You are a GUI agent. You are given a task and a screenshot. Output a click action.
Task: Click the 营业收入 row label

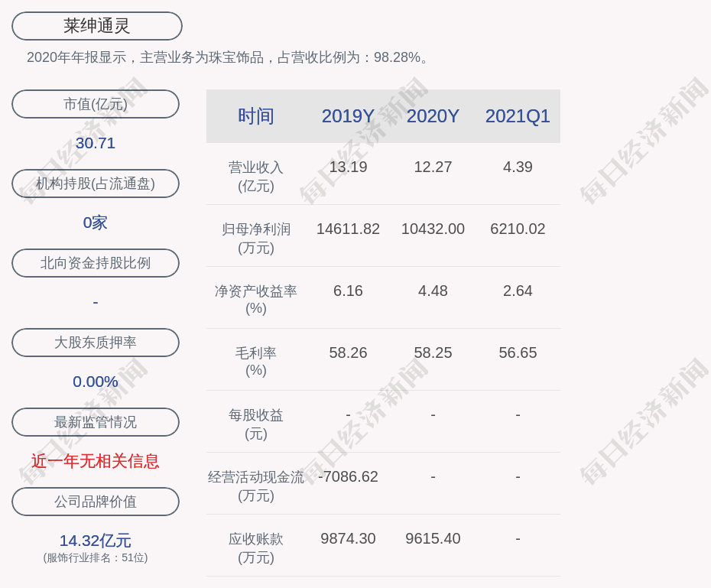tap(256, 177)
